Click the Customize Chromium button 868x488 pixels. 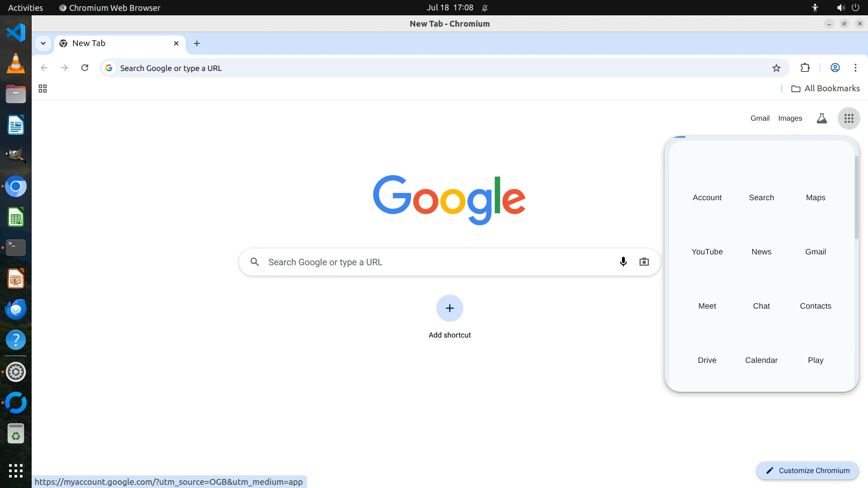pos(807,470)
